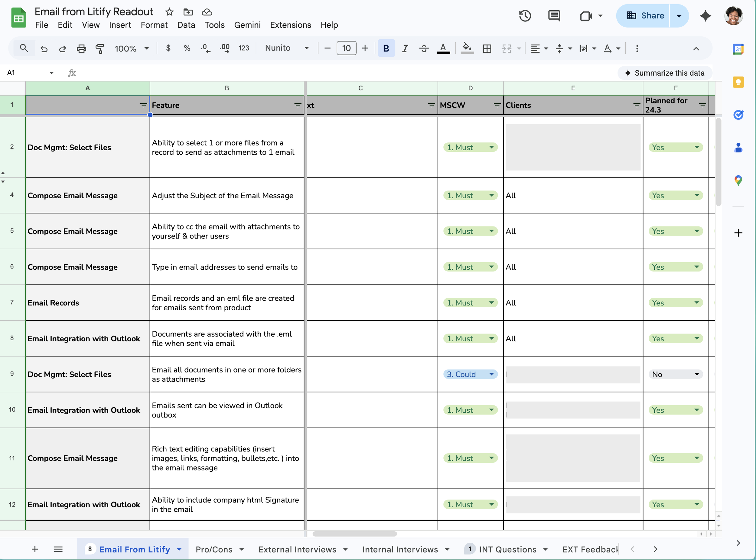Open Google Keep in side panel

[738, 82]
